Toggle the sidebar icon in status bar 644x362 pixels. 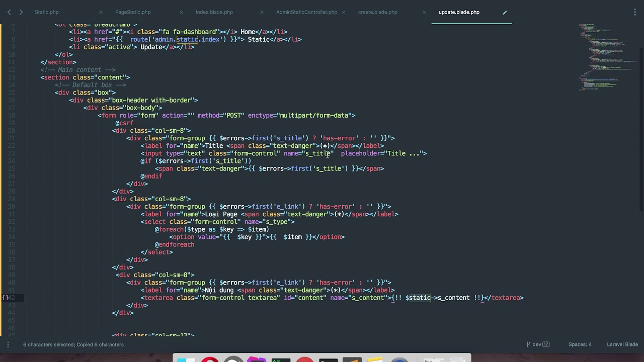click(8, 344)
